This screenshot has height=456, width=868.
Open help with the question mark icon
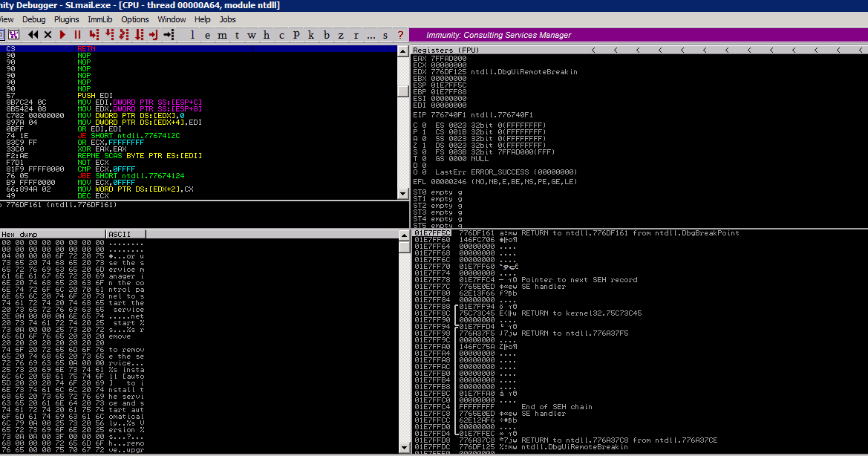click(x=399, y=35)
